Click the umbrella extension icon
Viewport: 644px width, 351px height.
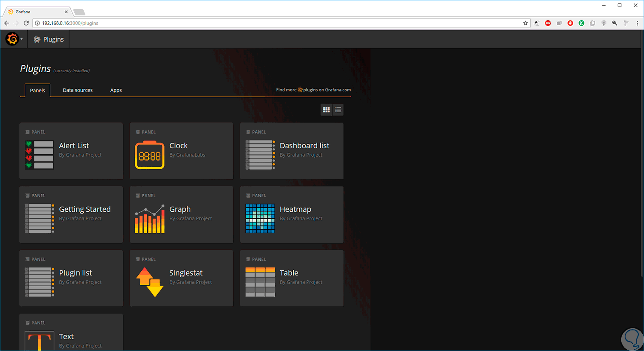click(537, 23)
